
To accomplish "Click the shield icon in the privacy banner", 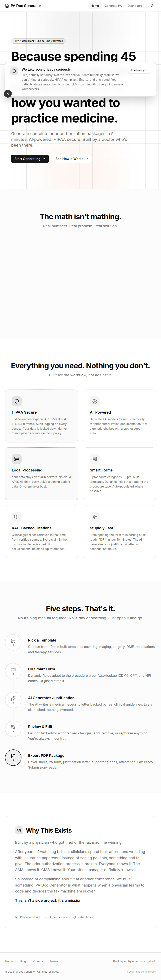I will [14, 71].
